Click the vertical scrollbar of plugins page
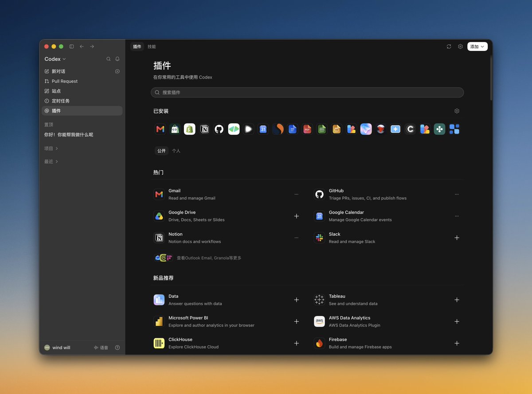Screen dimensions: 532x394 pyautogui.click(x=491, y=78)
